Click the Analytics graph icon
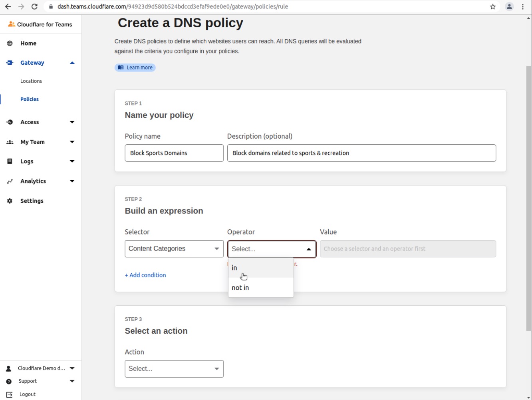 tap(10, 181)
